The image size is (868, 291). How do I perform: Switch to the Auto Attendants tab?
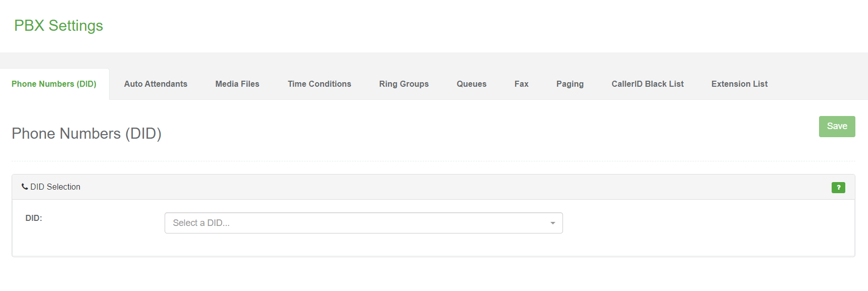tap(156, 84)
